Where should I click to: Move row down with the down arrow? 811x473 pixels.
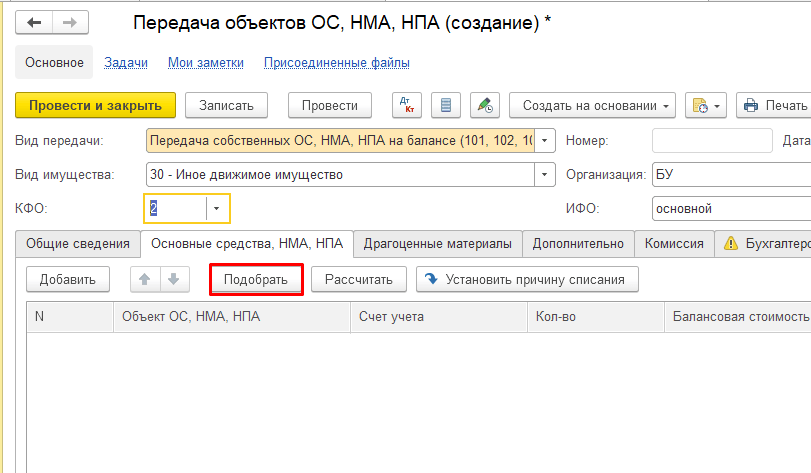pyautogui.click(x=172, y=279)
